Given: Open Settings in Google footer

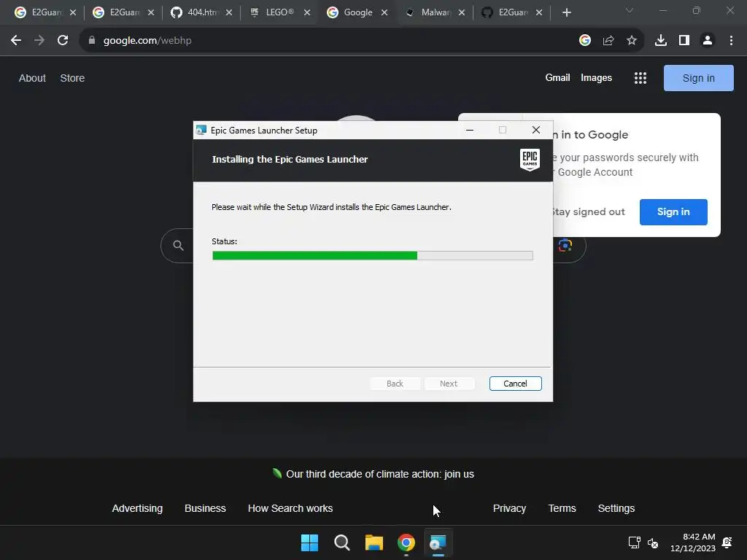Looking at the screenshot, I should point(616,508).
